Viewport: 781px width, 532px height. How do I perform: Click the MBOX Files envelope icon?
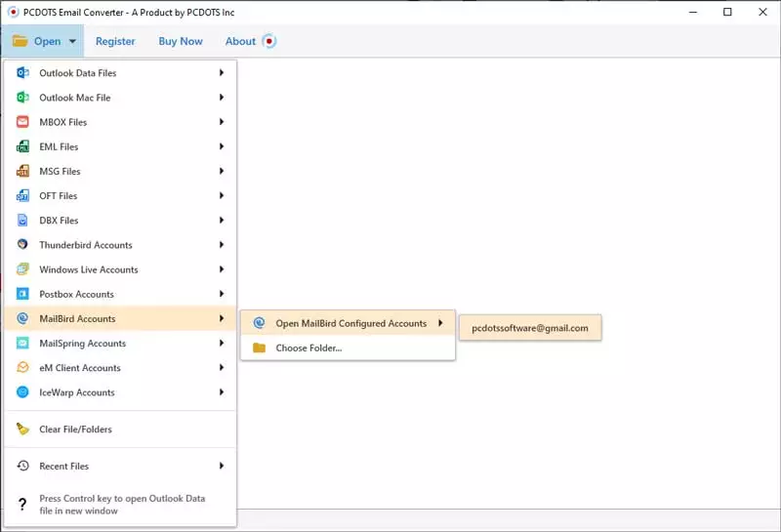(x=22, y=122)
